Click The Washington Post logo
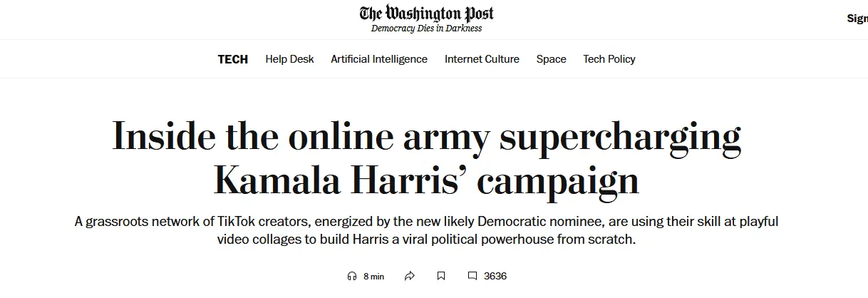Image resolution: width=868 pixels, height=298 pixels. pos(426,14)
